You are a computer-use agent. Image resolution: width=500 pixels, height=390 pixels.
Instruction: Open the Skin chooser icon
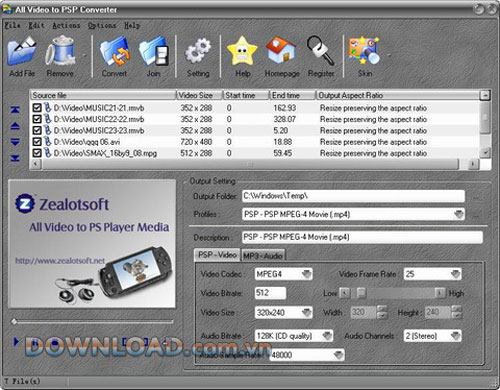pyautogui.click(x=364, y=50)
